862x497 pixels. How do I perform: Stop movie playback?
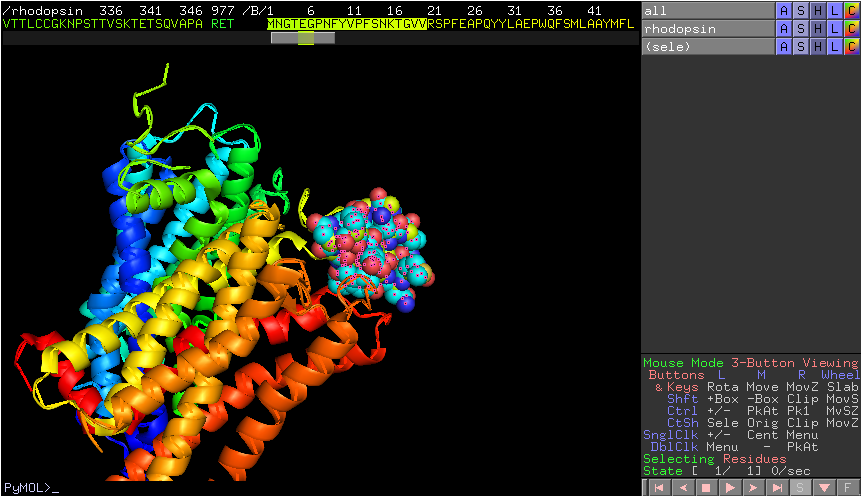[706, 488]
